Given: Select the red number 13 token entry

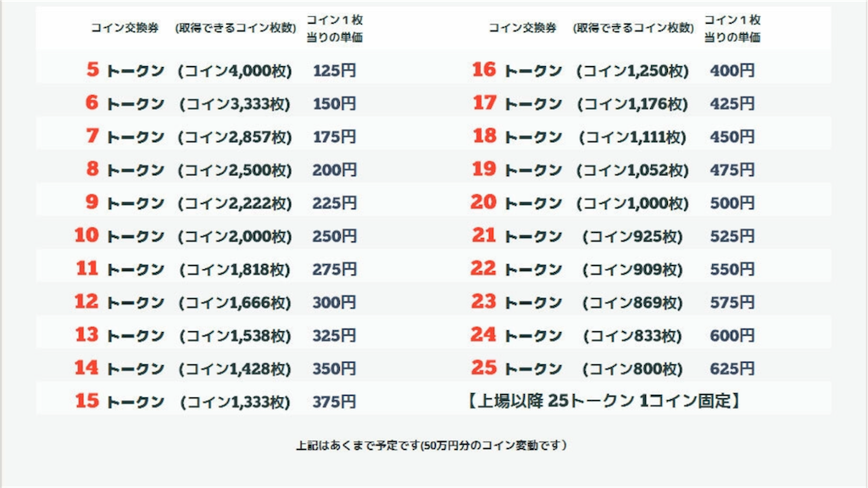Looking at the screenshot, I should 86,335.
